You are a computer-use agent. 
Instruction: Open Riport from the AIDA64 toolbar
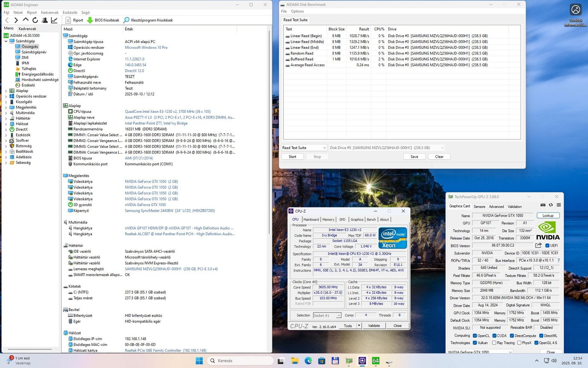(x=74, y=20)
